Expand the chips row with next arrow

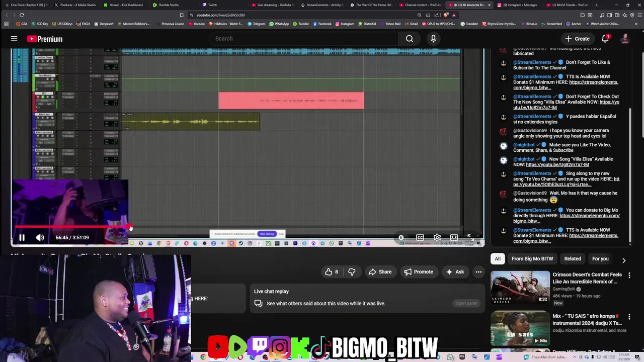click(624, 260)
